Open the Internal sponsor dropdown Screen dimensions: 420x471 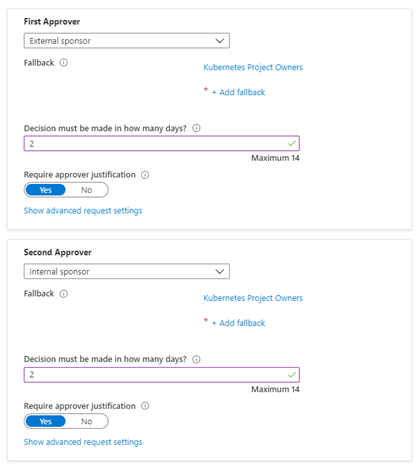click(127, 272)
